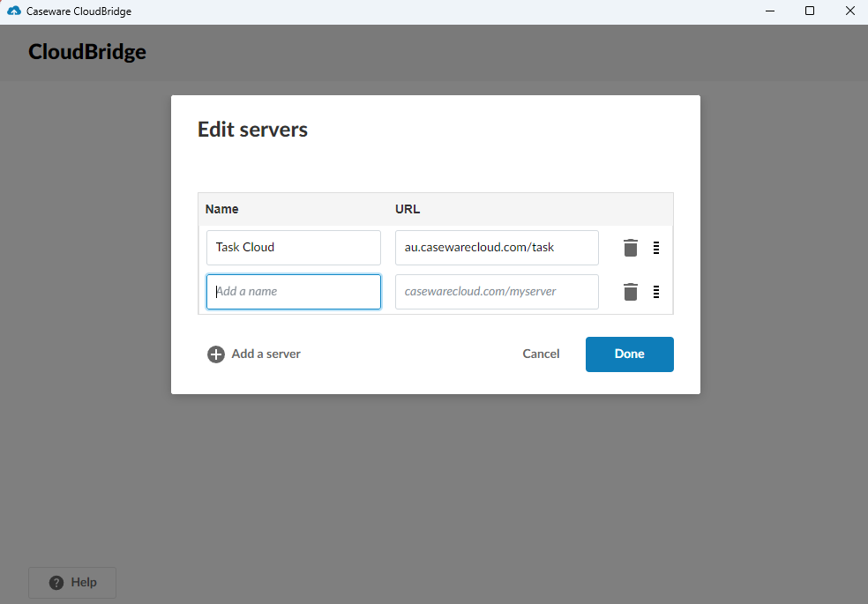Click drag handle for Task Cloud row
This screenshot has height=604, width=868.
656,248
